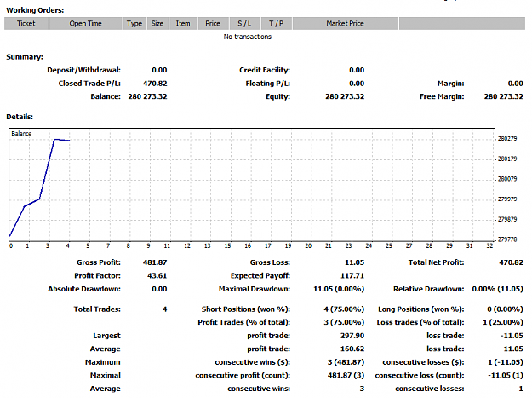Image resolution: width=532 pixels, height=398 pixels.
Task: Click the 'Working Orders:' heading
Action: click(35, 10)
